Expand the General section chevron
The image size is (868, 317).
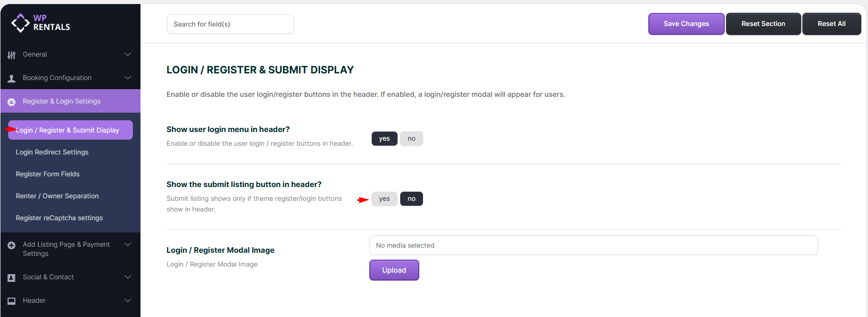coord(128,55)
